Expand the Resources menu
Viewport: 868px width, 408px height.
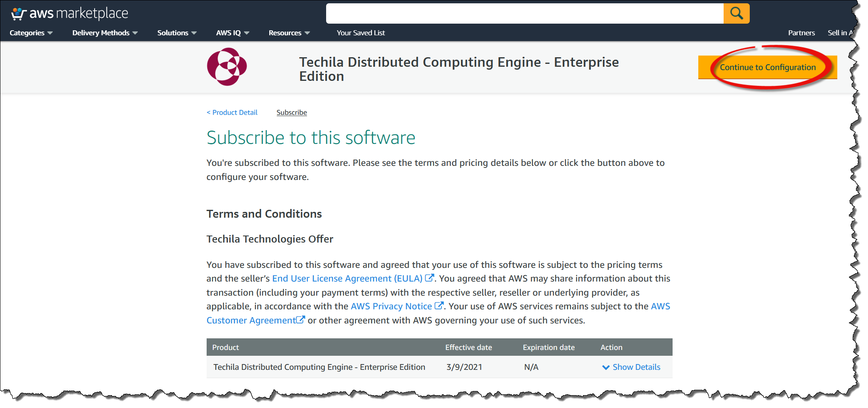pos(289,33)
